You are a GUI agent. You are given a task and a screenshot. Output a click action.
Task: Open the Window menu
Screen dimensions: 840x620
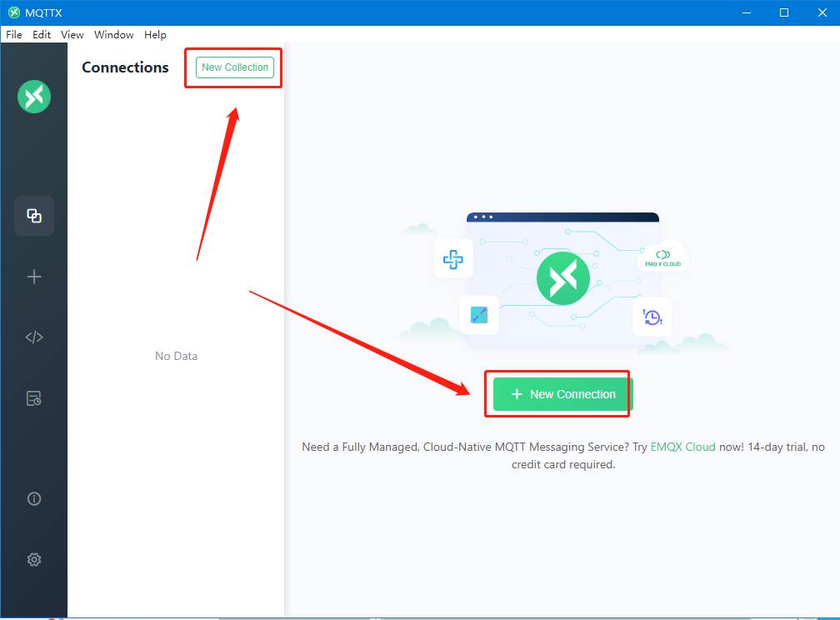(x=114, y=35)
